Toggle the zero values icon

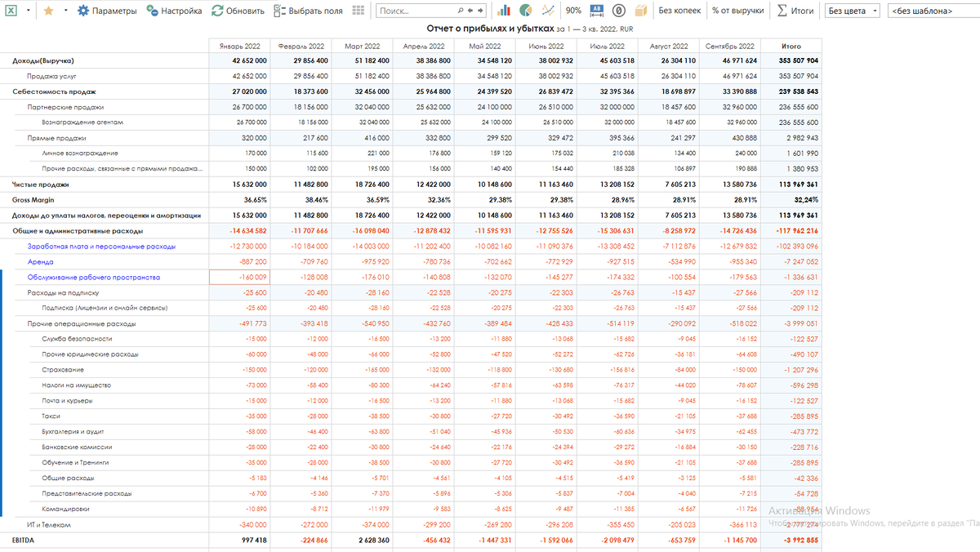pos(618,11)
